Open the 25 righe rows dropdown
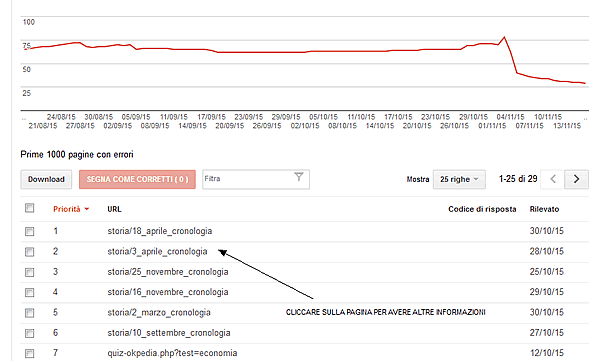Viewport: 600px width, 361px height. pos(459,179)
